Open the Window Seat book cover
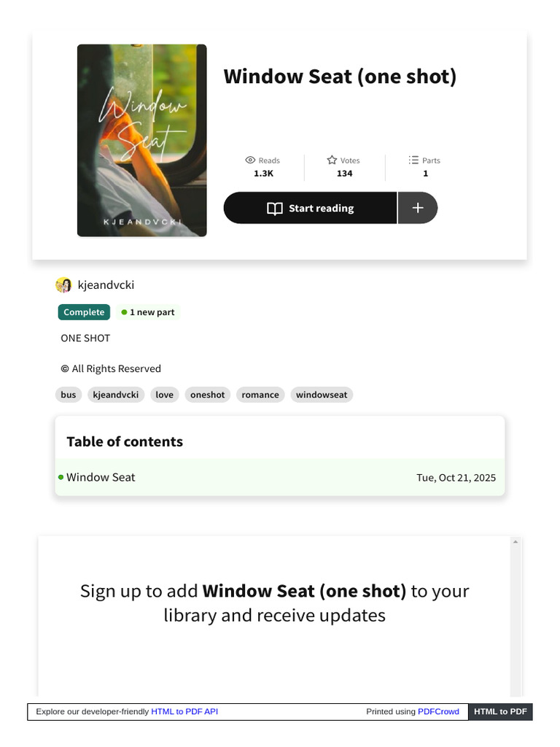The image size is (560, 747). click(141, 140)
